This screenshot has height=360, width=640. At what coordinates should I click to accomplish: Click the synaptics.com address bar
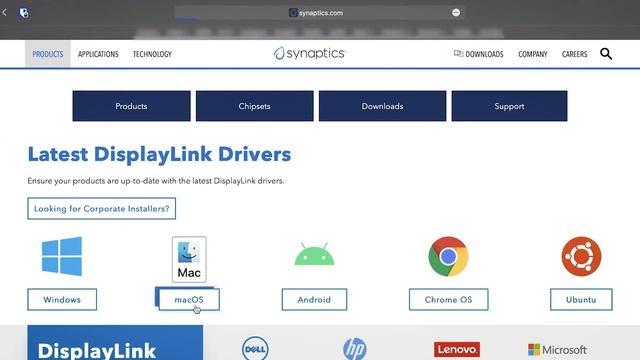click(x=320, y=13)
